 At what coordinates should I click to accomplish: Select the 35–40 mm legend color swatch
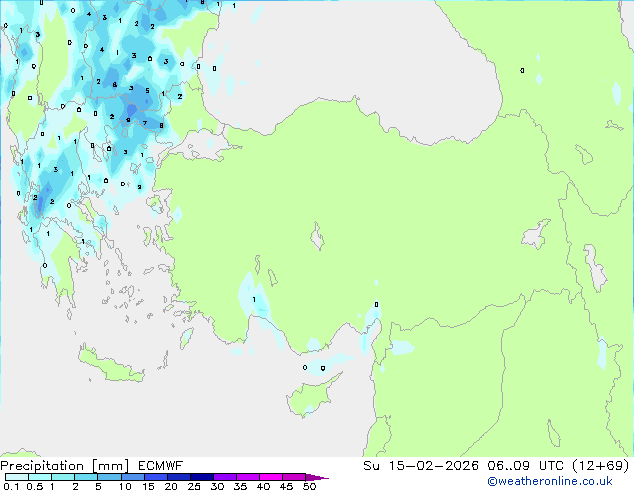point(247,477)
